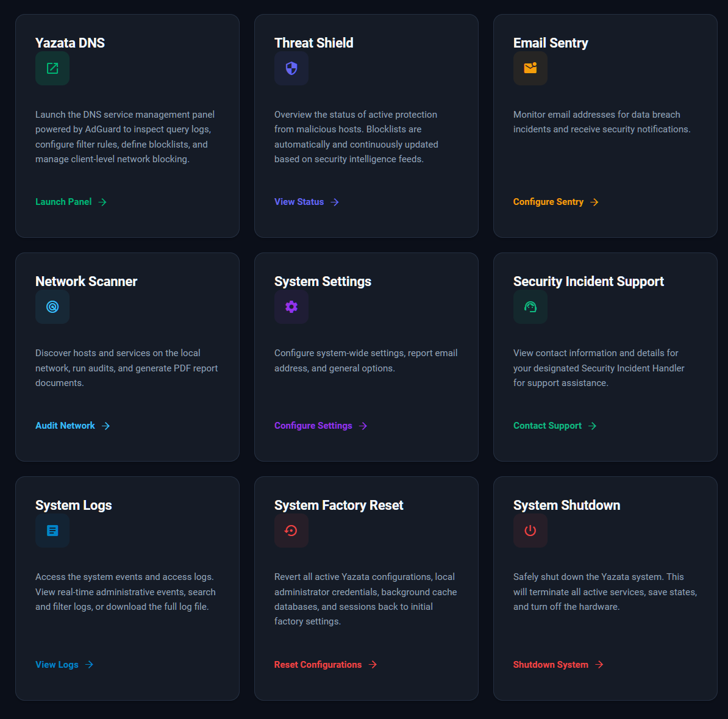Click the Reset Configurations link
This screenshot has height=719, width=728.
click(326, 665)
